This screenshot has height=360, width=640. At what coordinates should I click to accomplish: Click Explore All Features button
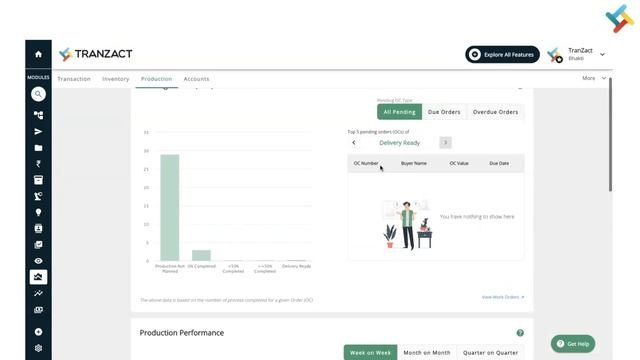tap(502, 54)
